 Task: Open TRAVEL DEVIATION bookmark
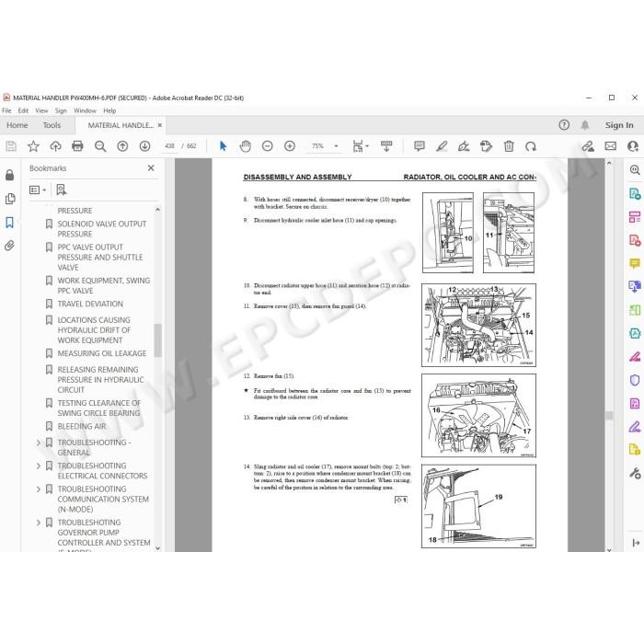90,304
